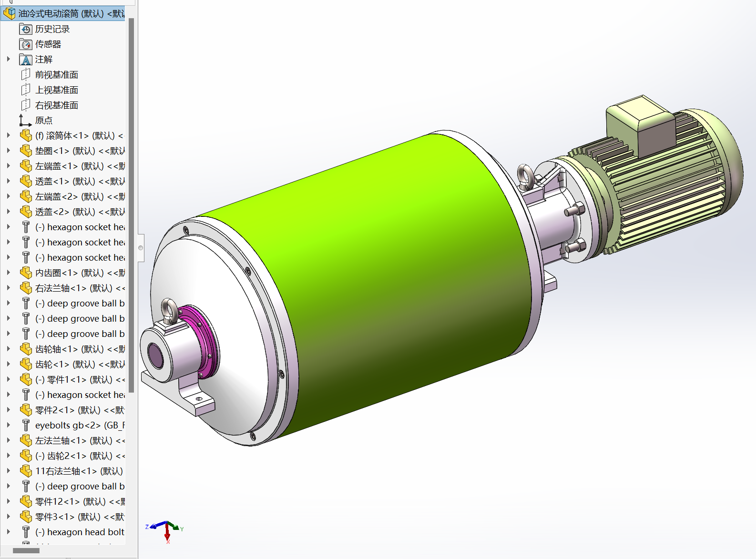Expand the 齿轮轴<1> component node
The image size is (756, 559).
9,349
